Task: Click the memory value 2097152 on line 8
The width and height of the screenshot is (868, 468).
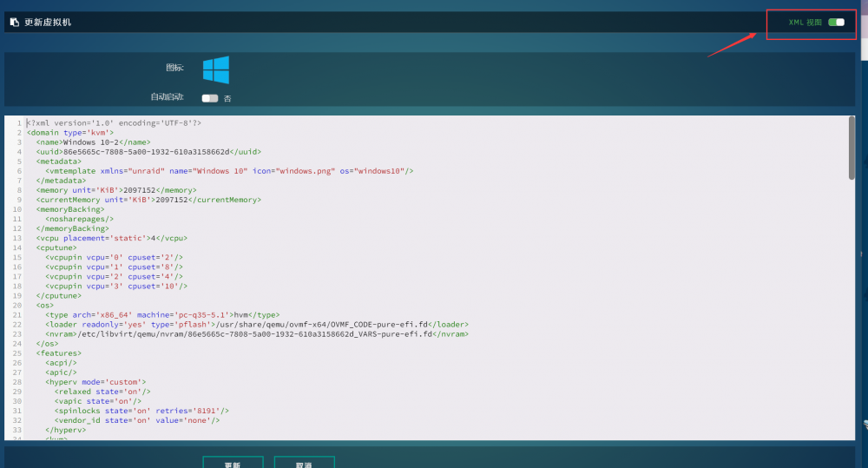Action: (140, 190)
